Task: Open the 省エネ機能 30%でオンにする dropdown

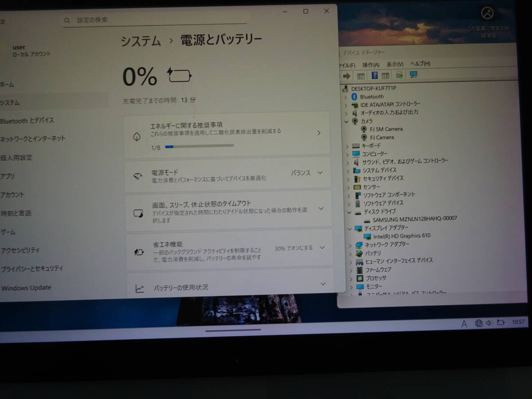Action: tap(300, 248)
